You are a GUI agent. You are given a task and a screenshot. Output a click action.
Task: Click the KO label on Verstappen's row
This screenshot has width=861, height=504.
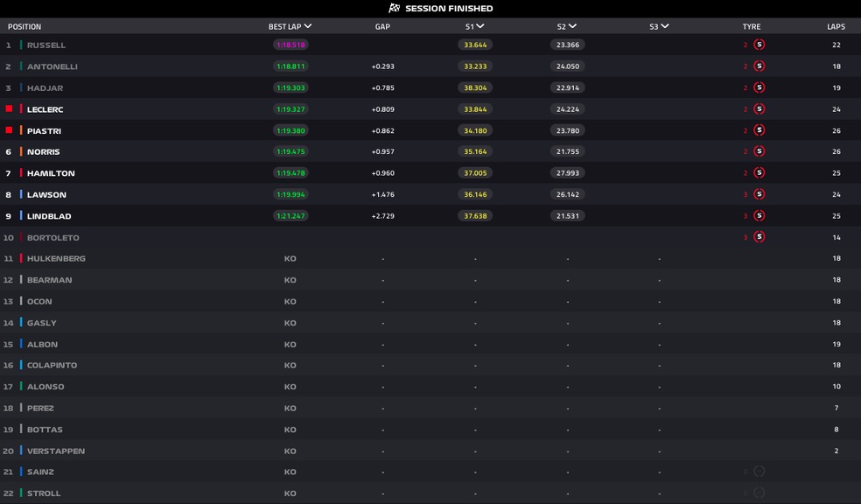click(x=289, y=451)
